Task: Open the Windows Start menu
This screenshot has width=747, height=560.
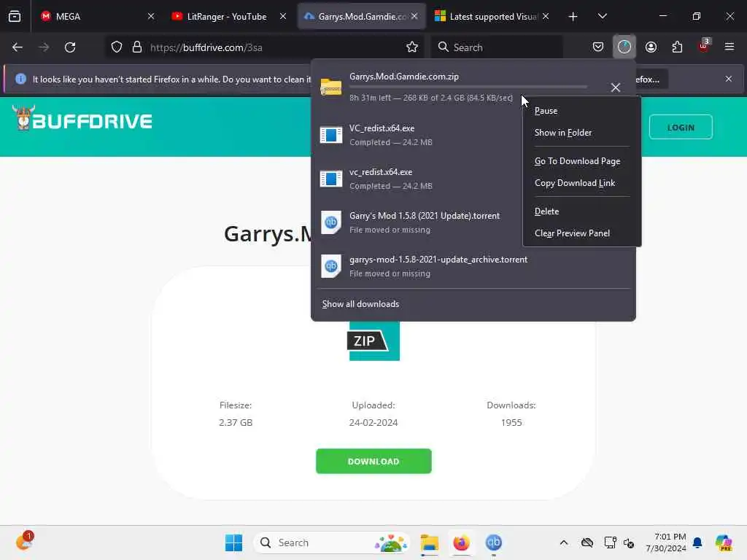Action: pyautogui.click(x=233, y=542)
